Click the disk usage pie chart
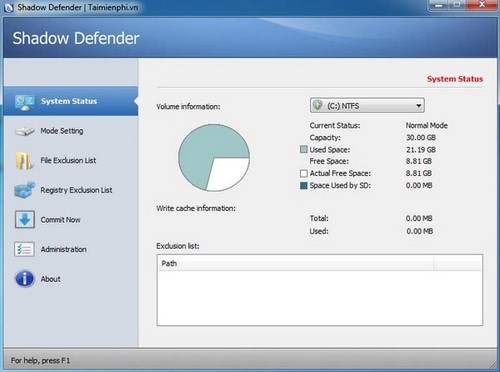 coord(214,158)
